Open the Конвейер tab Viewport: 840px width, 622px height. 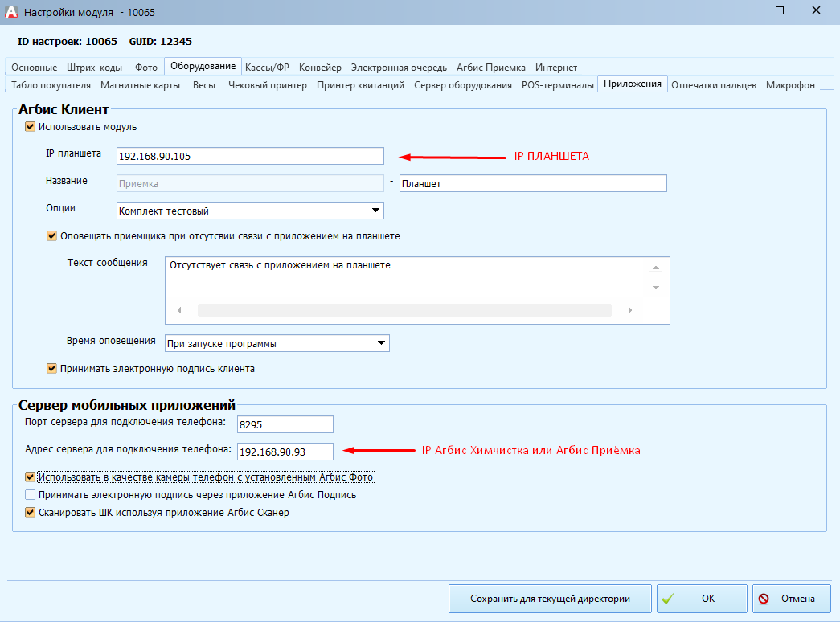pos(320,68)
